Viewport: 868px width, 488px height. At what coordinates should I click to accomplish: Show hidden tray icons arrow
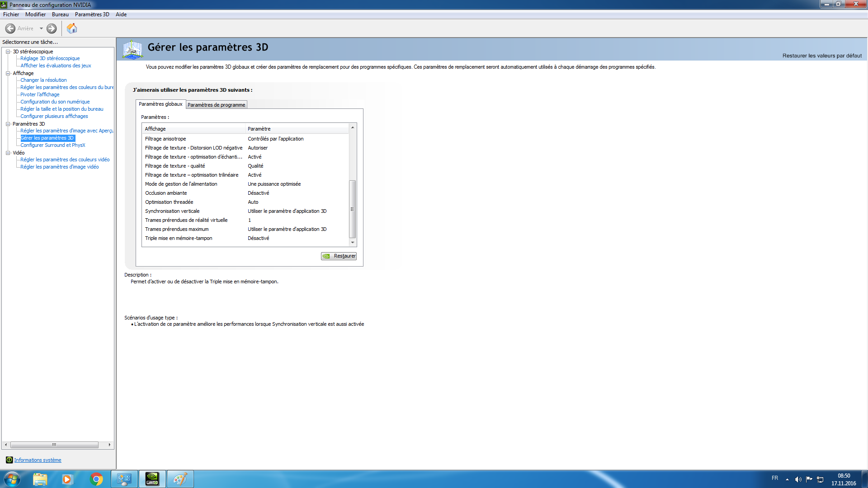(x=787, y=479)
